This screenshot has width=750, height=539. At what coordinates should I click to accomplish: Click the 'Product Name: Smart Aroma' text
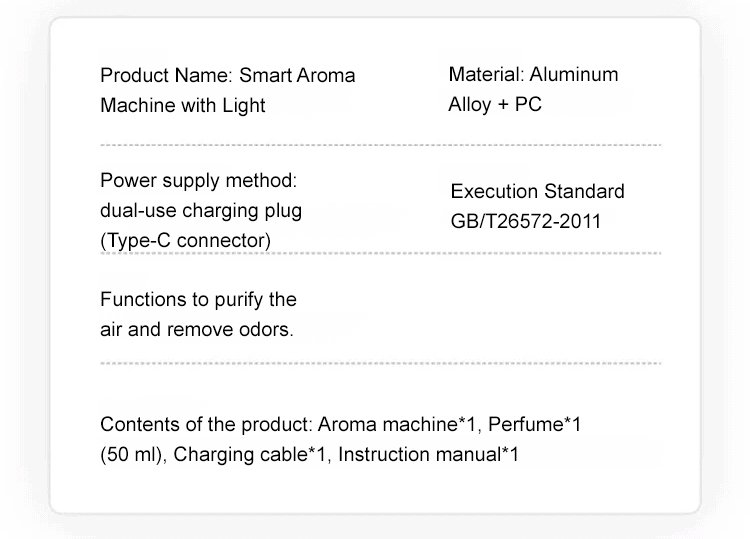227,75
